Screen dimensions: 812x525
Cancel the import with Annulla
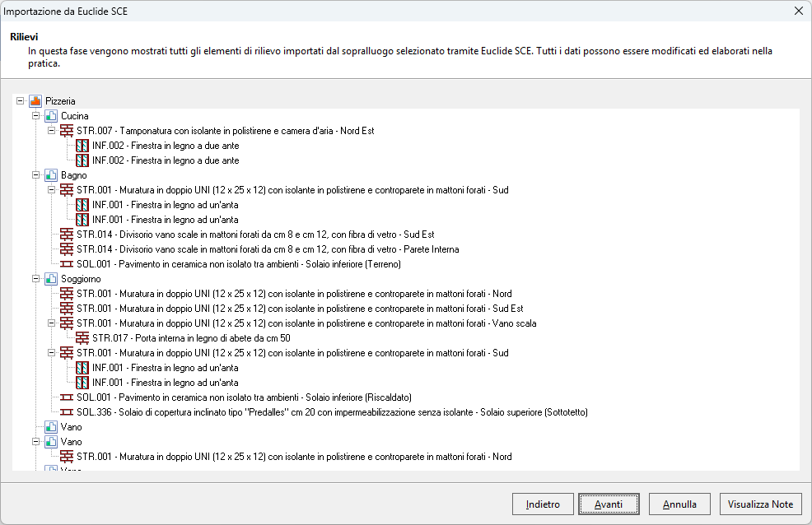pyautogui.click(x=679, y=504)
